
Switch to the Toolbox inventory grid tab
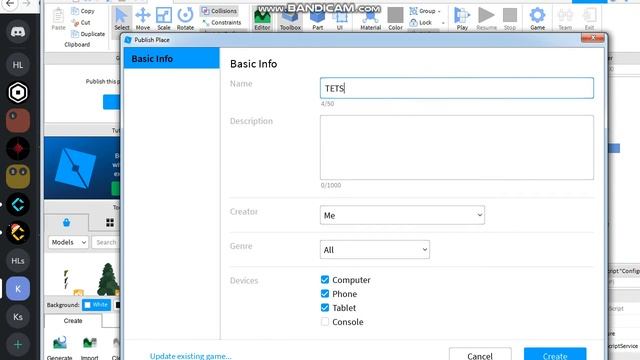point(110,222)
